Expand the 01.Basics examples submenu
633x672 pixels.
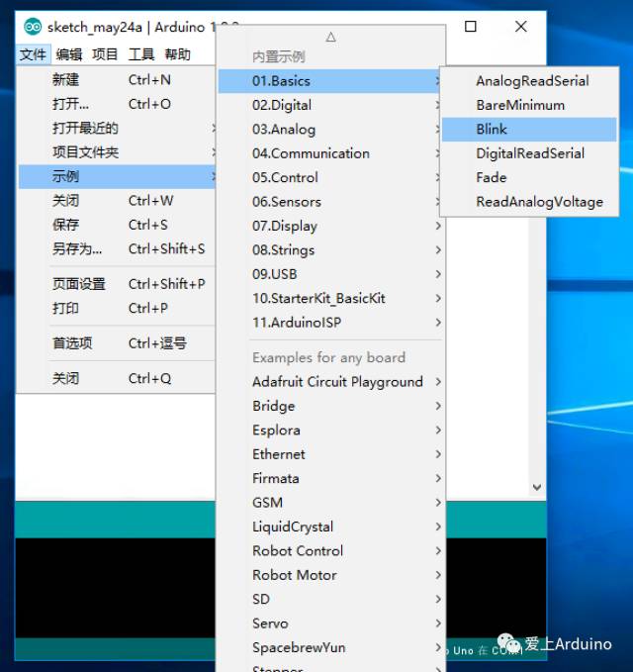point(330,80)
